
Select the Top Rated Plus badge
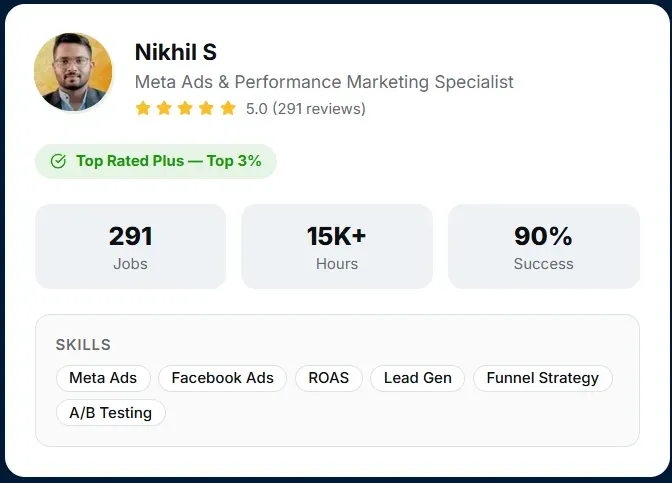pos(156,161)
